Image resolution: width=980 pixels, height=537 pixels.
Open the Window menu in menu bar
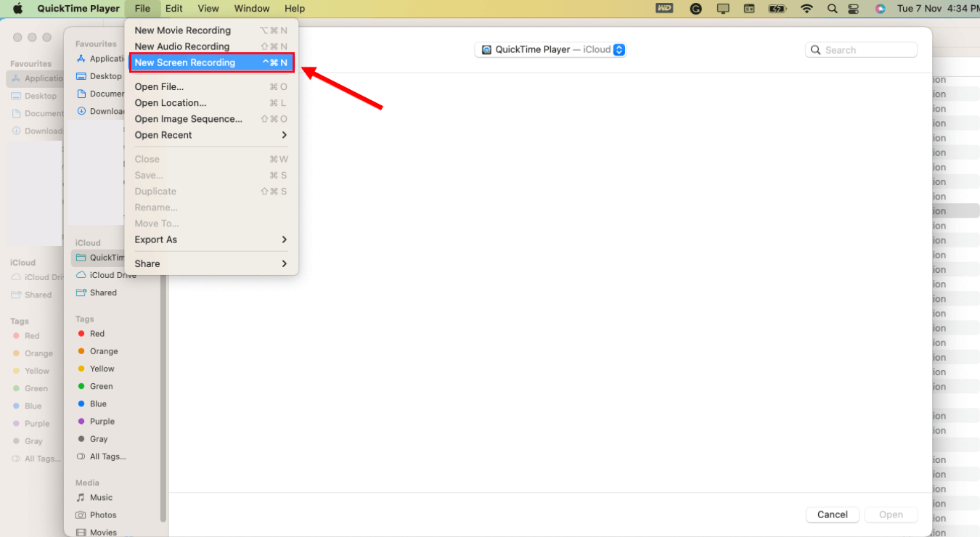252,9
